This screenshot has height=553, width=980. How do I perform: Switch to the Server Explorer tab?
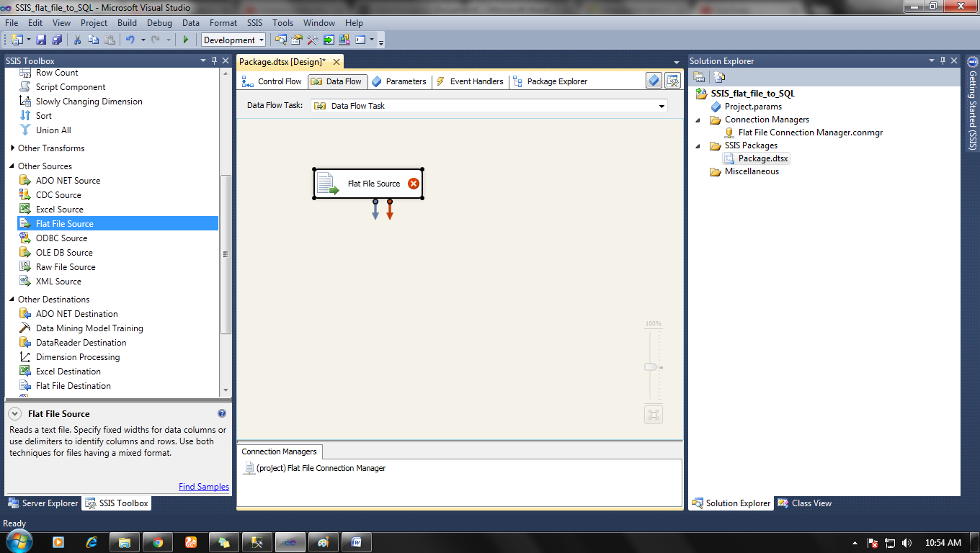(43, 503)
